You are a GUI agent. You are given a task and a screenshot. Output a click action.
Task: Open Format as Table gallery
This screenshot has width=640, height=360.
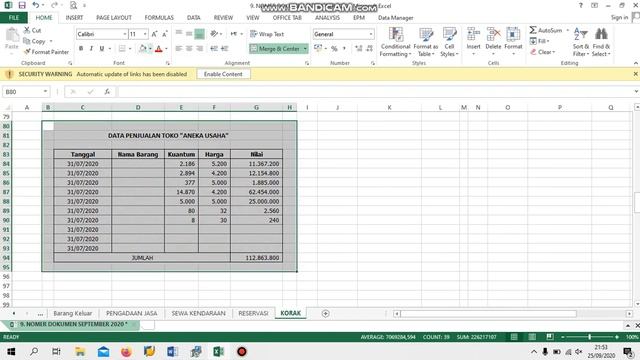(x=426, y=42)
